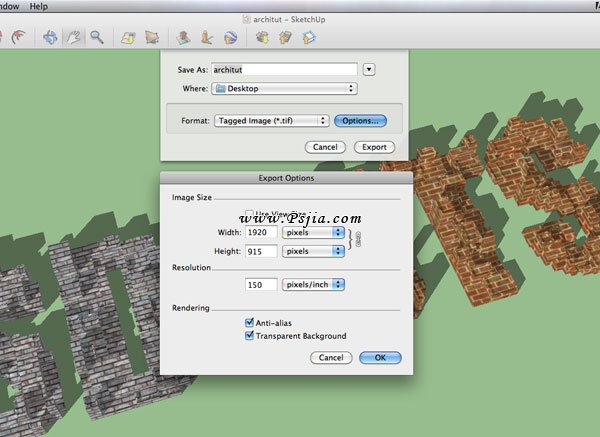Select the Zoom magnifier tool
Screen dimensions: 600x437
[97, 38]
